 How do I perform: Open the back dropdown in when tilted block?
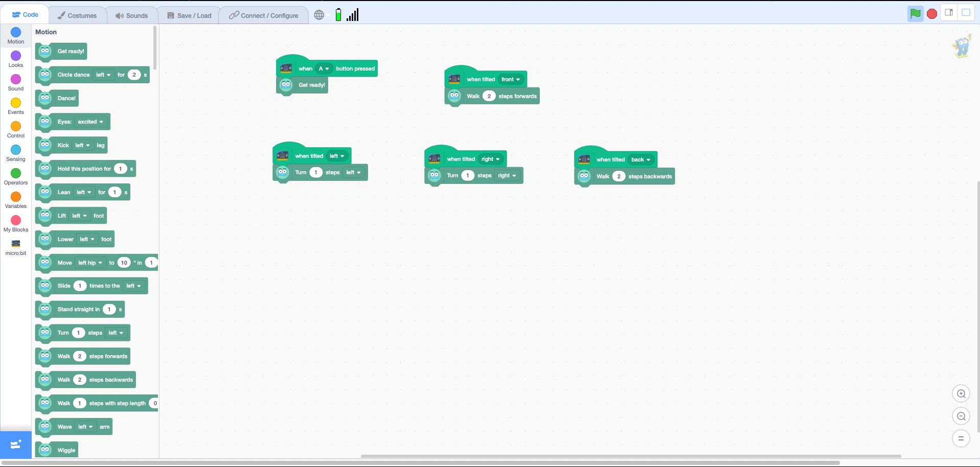(641, 159)
